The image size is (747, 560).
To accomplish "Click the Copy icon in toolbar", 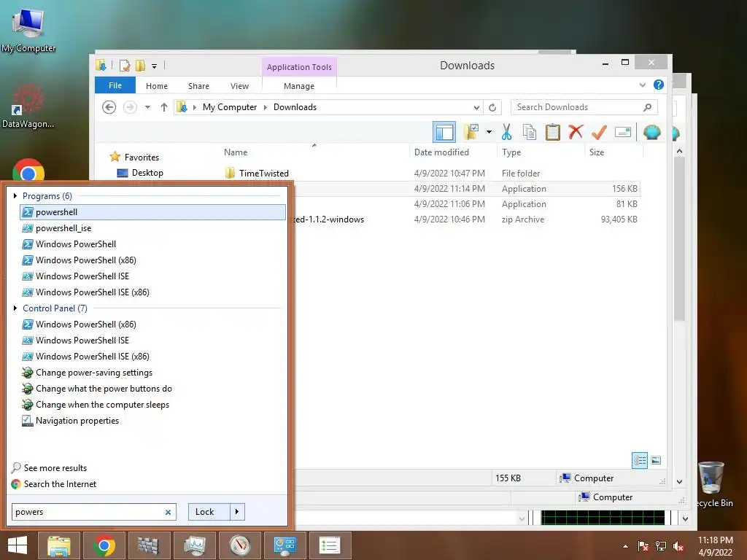I will point(530,132).
